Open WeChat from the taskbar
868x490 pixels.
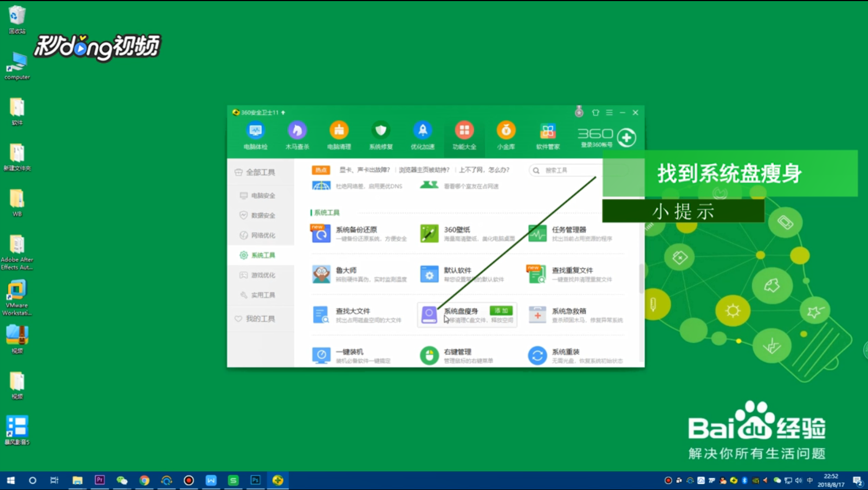pos(122,480)
